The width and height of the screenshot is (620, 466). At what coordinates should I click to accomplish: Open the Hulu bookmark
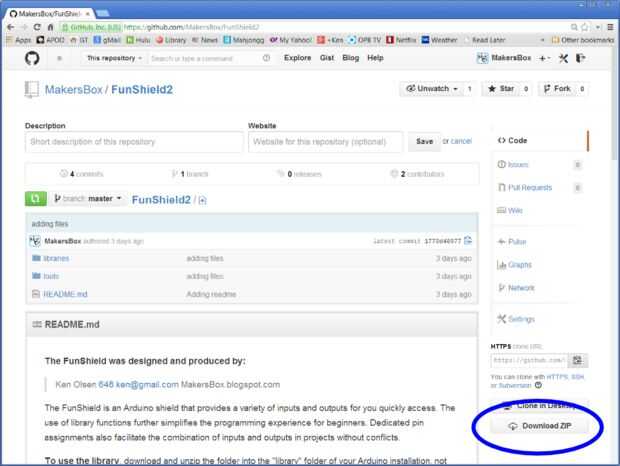tap(138, 40)
